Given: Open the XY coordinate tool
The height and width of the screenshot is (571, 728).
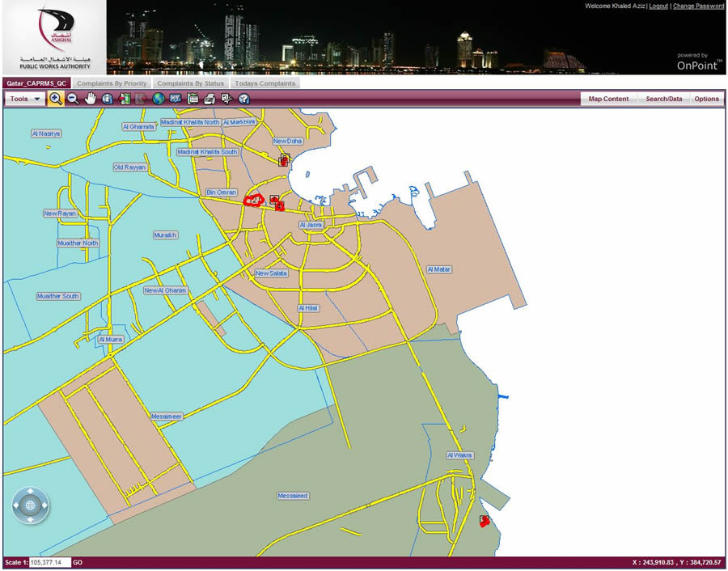Looking at the screenshot, I should [175, 99].
